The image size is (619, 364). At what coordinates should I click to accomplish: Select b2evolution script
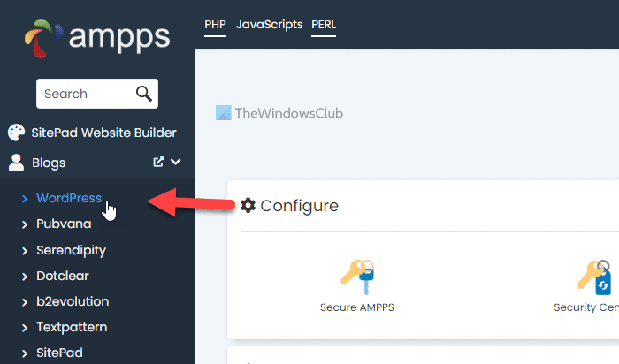tap(73, 301)
